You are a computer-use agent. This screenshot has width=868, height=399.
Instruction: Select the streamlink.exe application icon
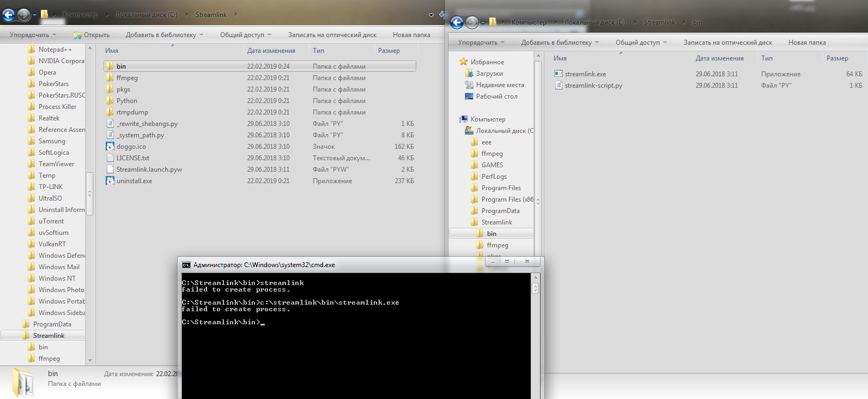(559, 74)
